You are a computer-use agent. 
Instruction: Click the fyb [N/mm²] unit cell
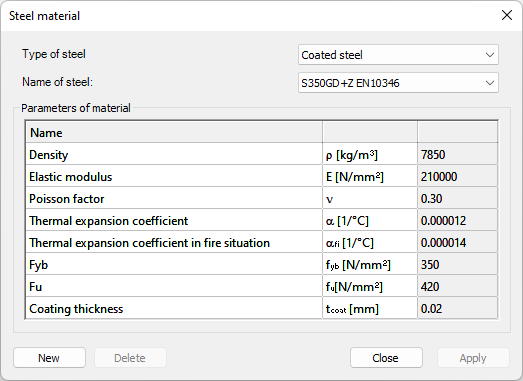[370, 265]
